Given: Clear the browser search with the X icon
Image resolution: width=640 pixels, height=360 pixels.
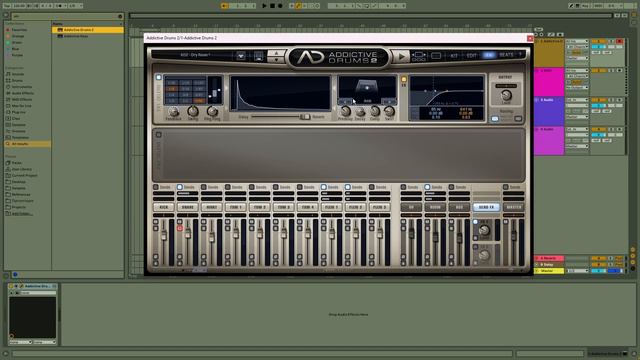Looking at the screenshot, I should 120,16.
